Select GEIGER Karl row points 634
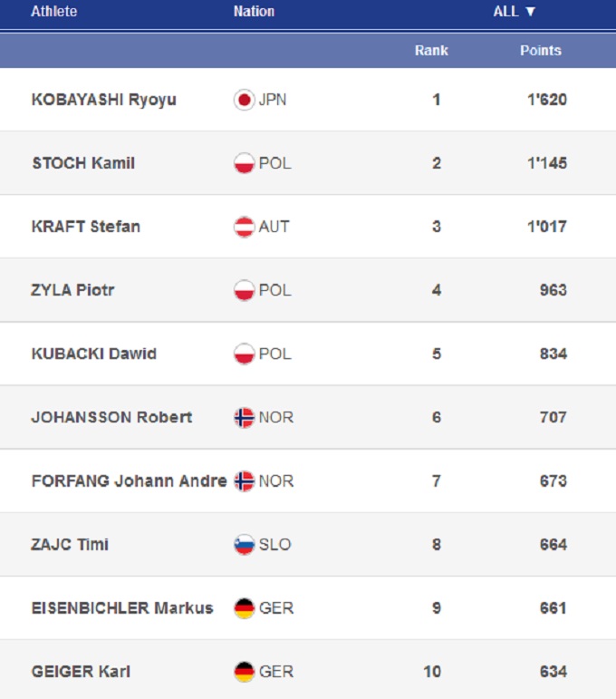 pyautogui.click(x=552, y=672)
